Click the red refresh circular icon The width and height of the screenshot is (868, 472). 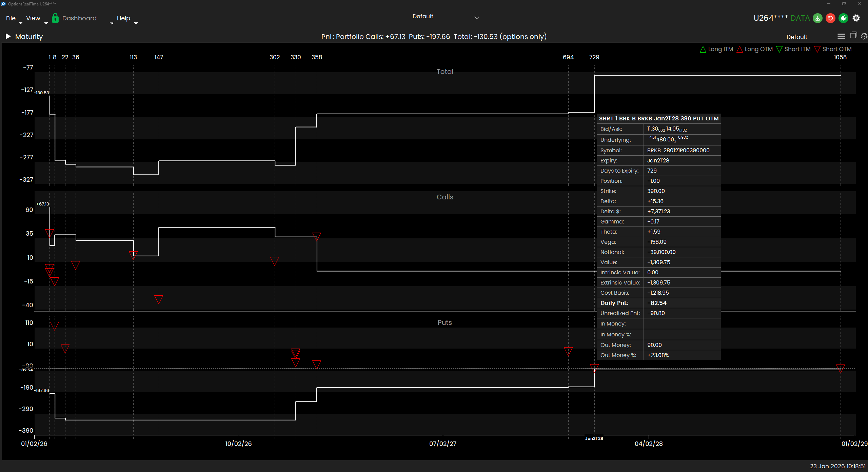(x=830, y=18)
